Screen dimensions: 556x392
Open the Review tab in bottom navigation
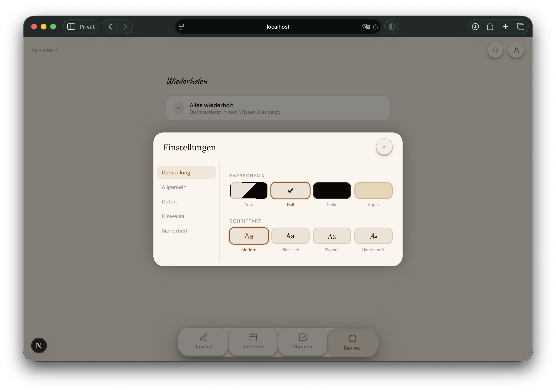[352, 342]
